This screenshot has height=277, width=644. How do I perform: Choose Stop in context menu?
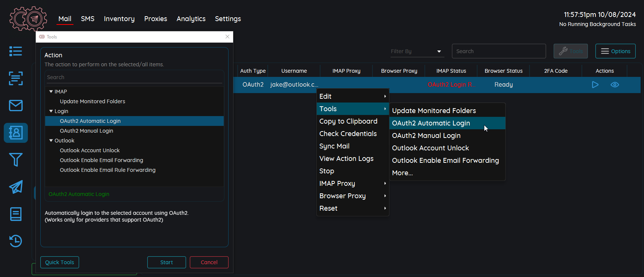(x=353, y=171)
